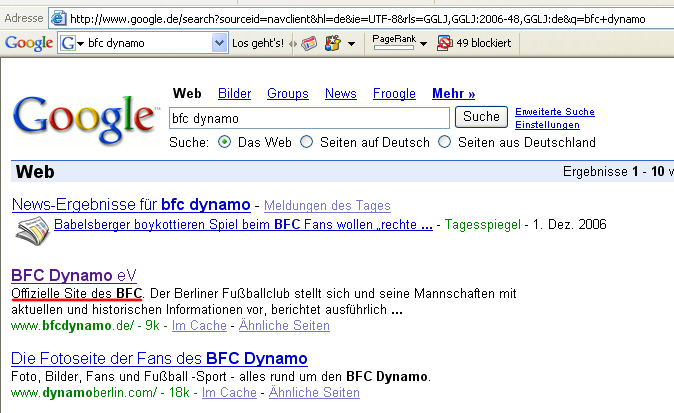Image resolution: width=674 pixels, height=413 pixels.
Task: Click the Suche button
Action: [x=481, y=116]
